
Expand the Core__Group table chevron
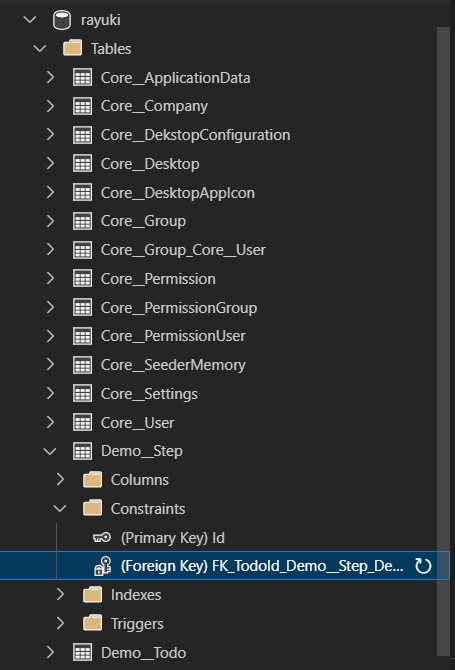pos(50,221)
